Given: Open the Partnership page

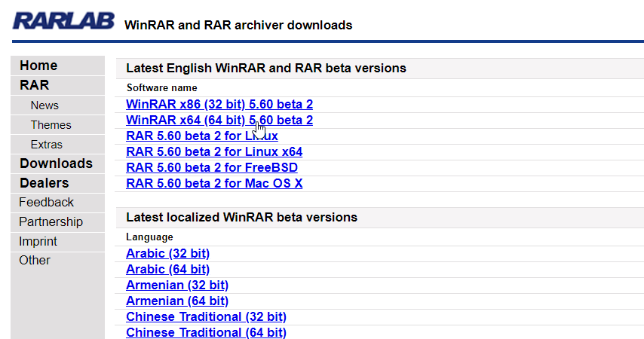Looking at the screenshot, I should pyautogui.click(x=51, y=221).
